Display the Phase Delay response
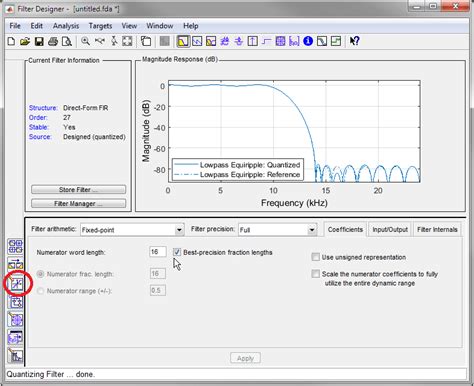The image size is (474, 386). click(x=239, y=41)
